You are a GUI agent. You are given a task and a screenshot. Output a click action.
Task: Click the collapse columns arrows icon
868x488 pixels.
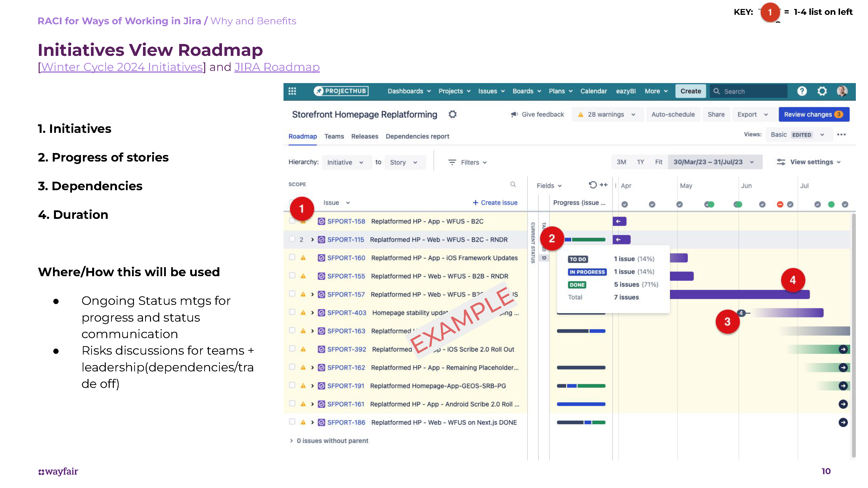pos(604,184)
